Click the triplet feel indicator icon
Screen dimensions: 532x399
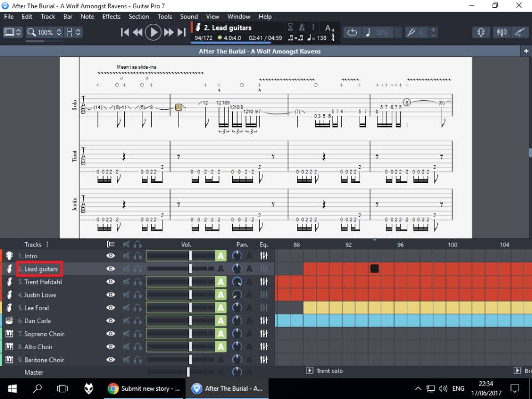[295, 38]
